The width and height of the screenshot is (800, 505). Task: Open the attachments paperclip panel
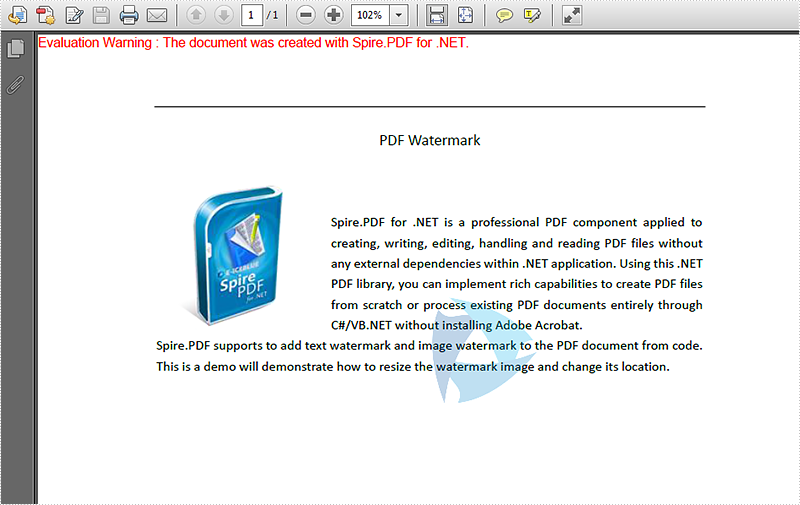point(15,85)
